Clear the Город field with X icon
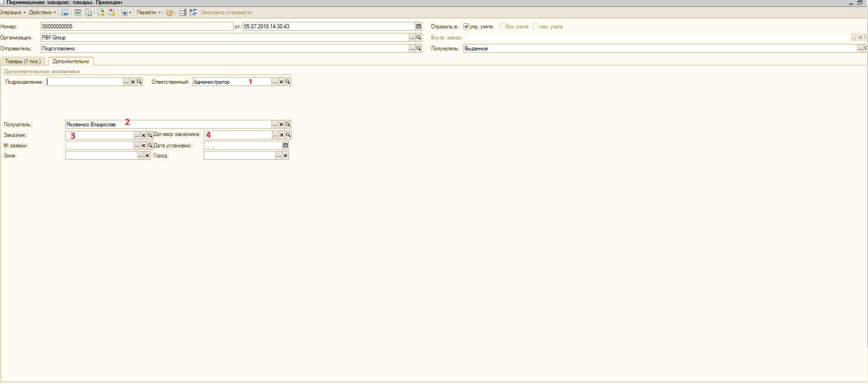Viewport: 868px width, 384px height. 285,156
